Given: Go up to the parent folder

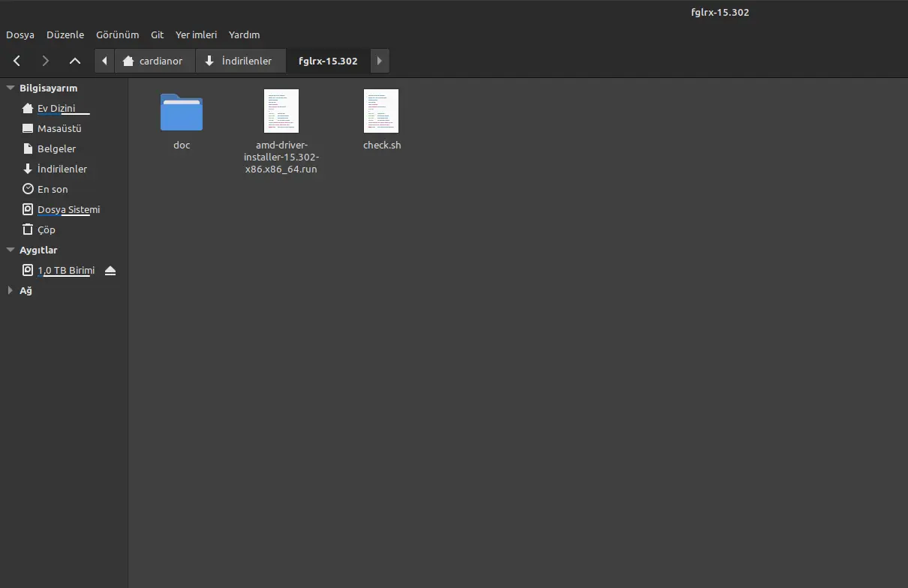Looking at the screenshot, I should point(74,61).
